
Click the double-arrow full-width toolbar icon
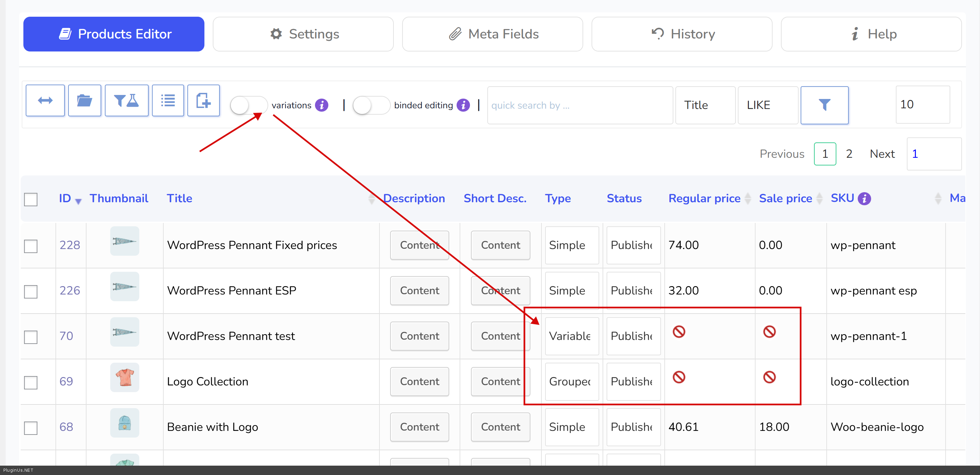click(45, 101)
